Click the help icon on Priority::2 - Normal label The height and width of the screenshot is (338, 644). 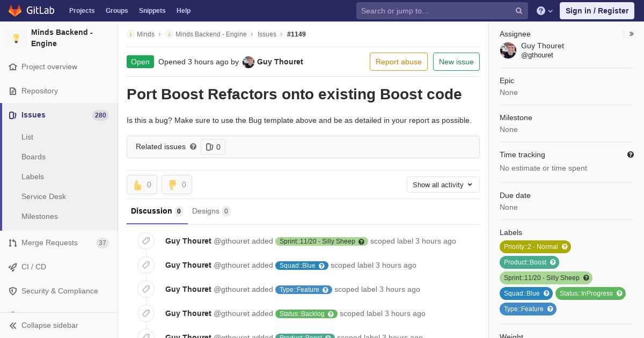(x=565, y=247)
